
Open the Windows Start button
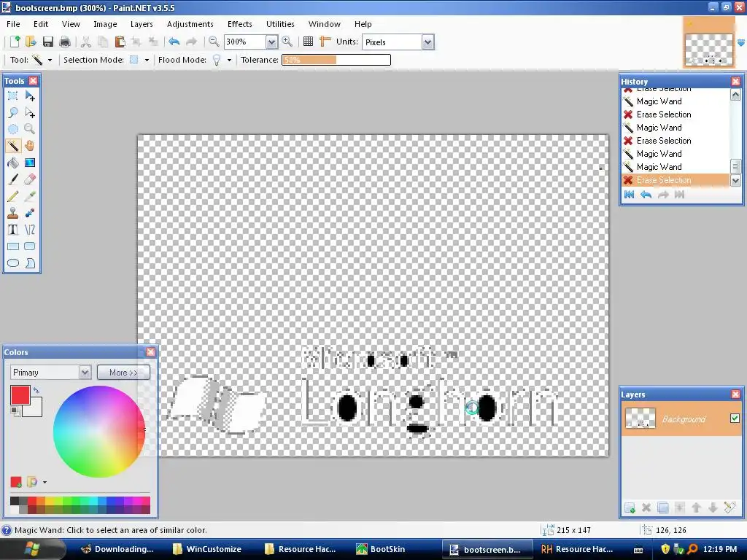32,549
